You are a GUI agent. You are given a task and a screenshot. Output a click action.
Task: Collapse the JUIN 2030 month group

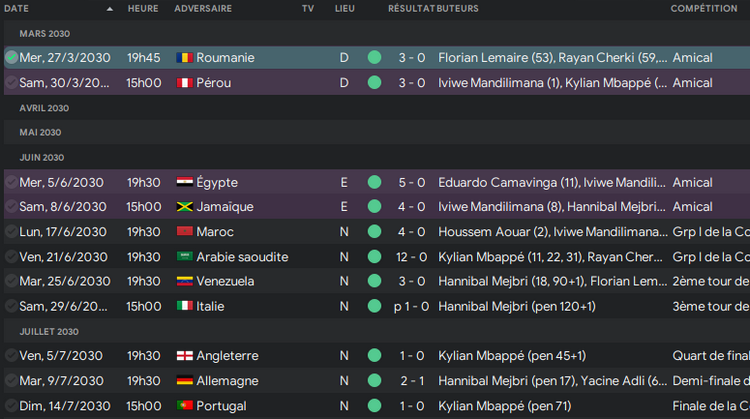[x=41, y=157]
